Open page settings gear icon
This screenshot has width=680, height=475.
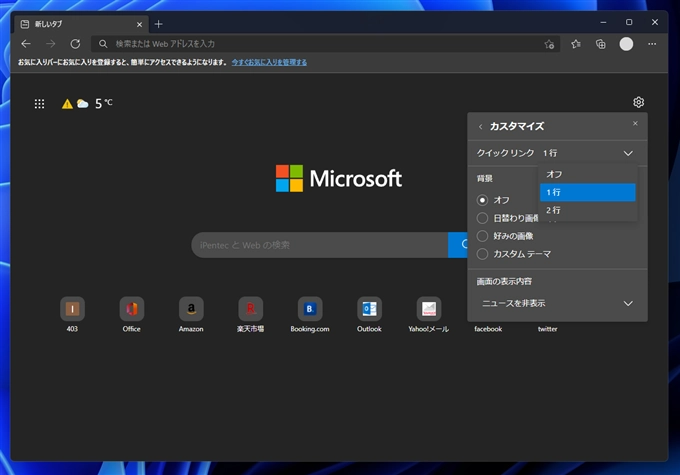coord(638,102)
